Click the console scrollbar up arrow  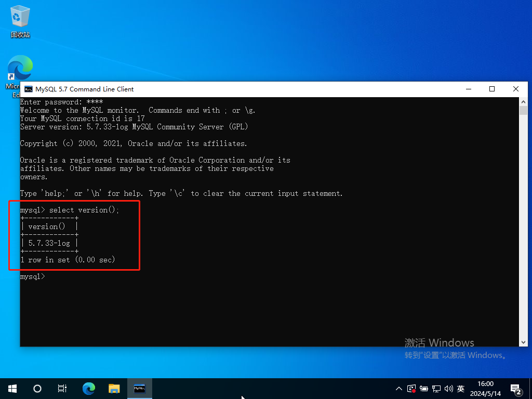pyautogui.click(x=523, y=101)
